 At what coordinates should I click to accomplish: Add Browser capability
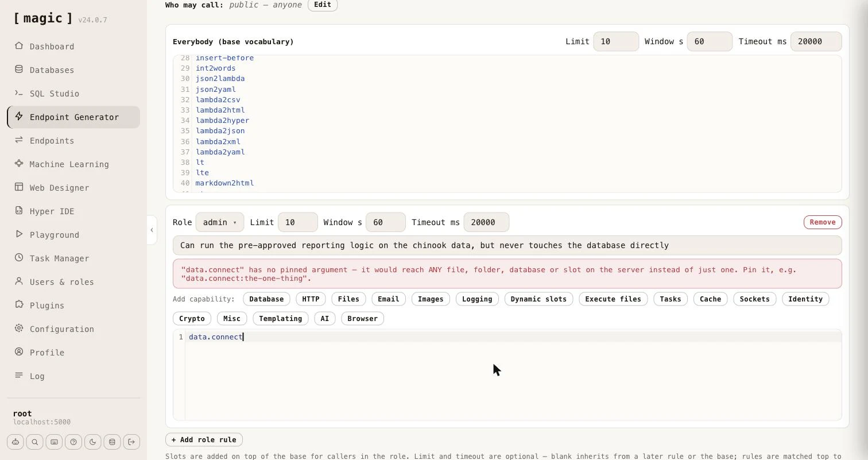click(362, 319)
